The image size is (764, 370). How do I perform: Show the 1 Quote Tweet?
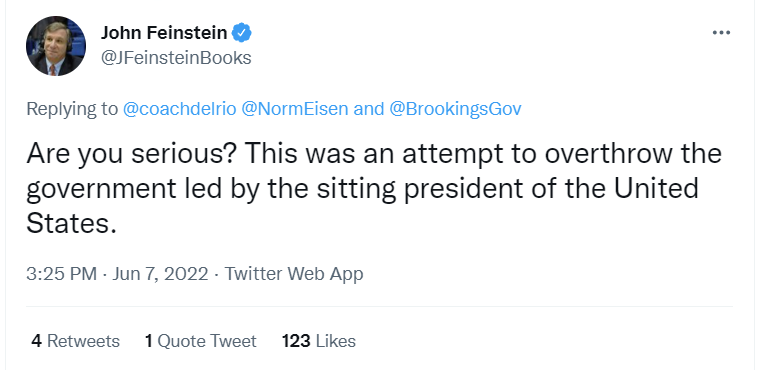tap(200, 341)
